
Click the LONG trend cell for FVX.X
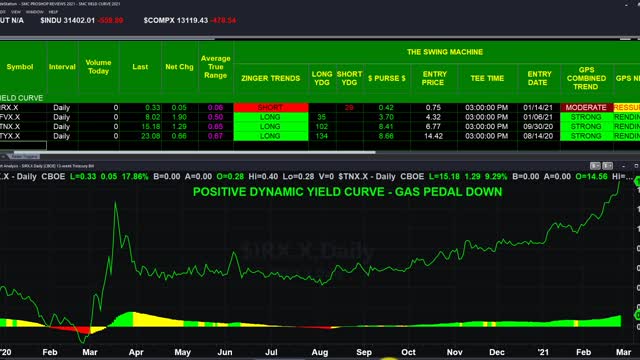tap(271, 117)
